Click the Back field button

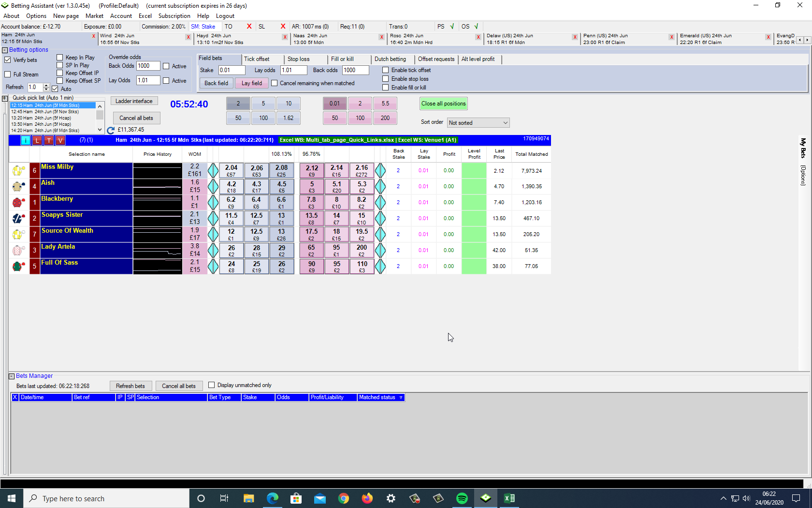point(216,83)
